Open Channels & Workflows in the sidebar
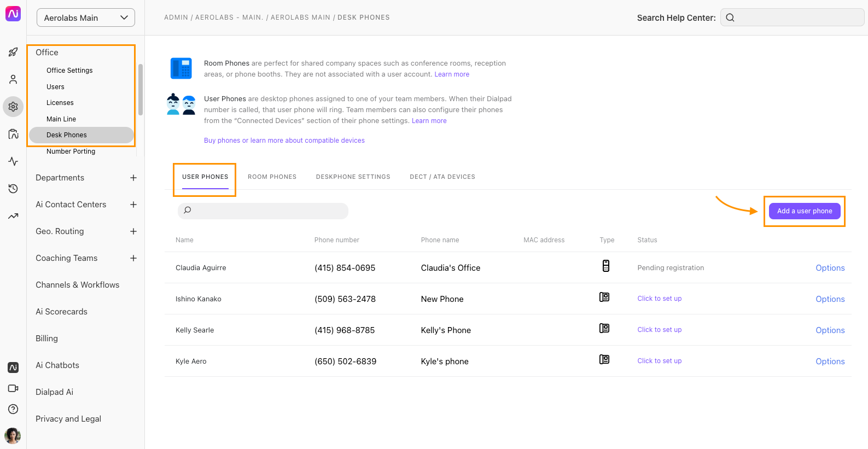This screenshot has width=868, height=449. coord(78,285)
